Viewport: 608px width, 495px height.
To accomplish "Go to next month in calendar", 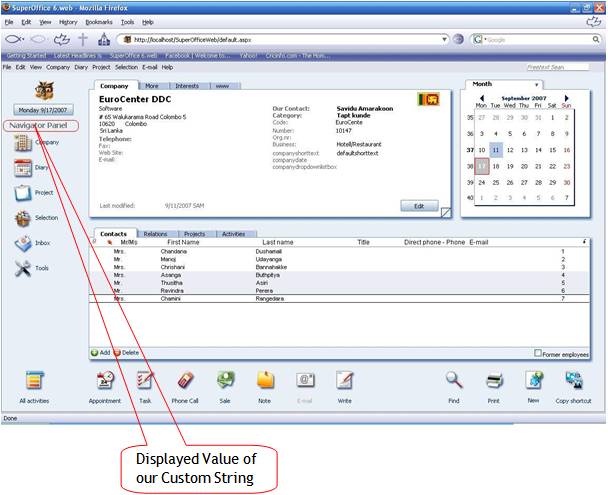I will (x=566, y=97).
